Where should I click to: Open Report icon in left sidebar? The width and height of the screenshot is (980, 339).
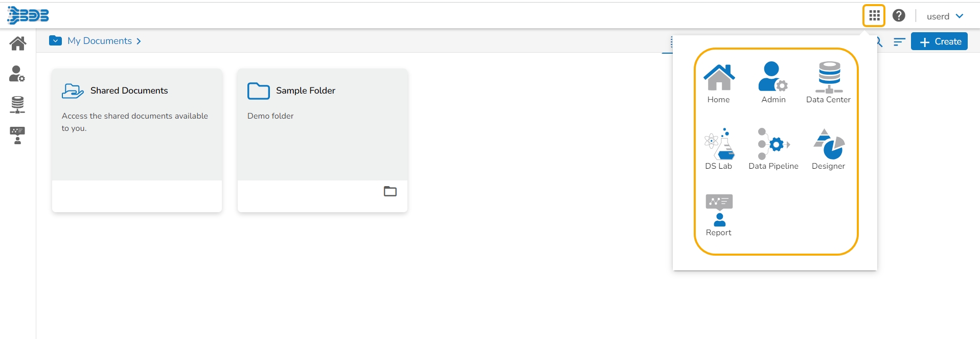[17, 135]
